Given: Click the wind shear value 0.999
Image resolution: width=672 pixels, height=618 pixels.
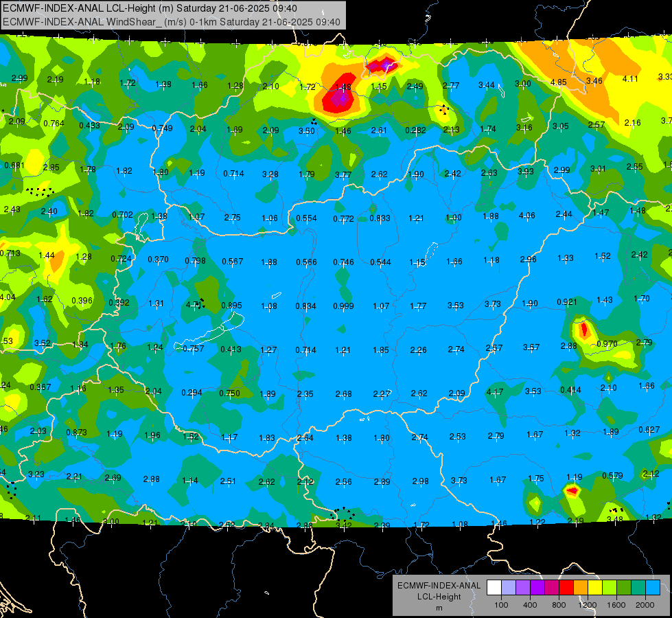Looking at the screenshot, I should tap(343, 306).
